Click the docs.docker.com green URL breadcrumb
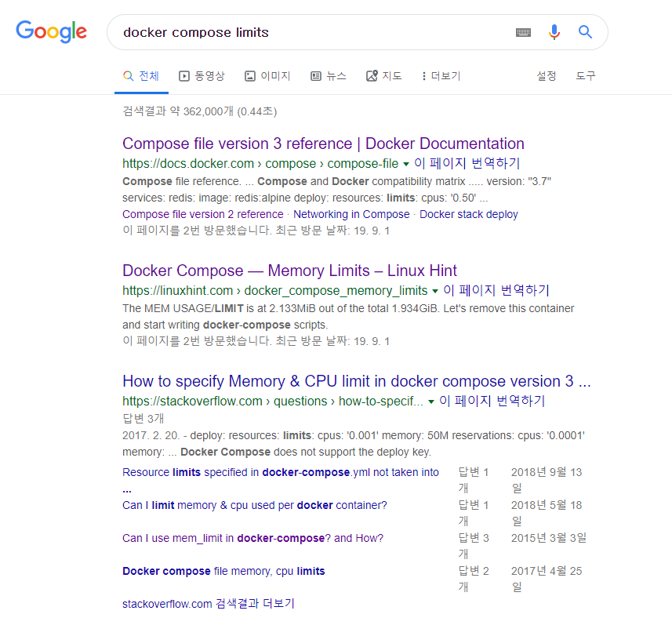Image resolution: width=672 pixels, height=636 pixels. tap(260, 164)
